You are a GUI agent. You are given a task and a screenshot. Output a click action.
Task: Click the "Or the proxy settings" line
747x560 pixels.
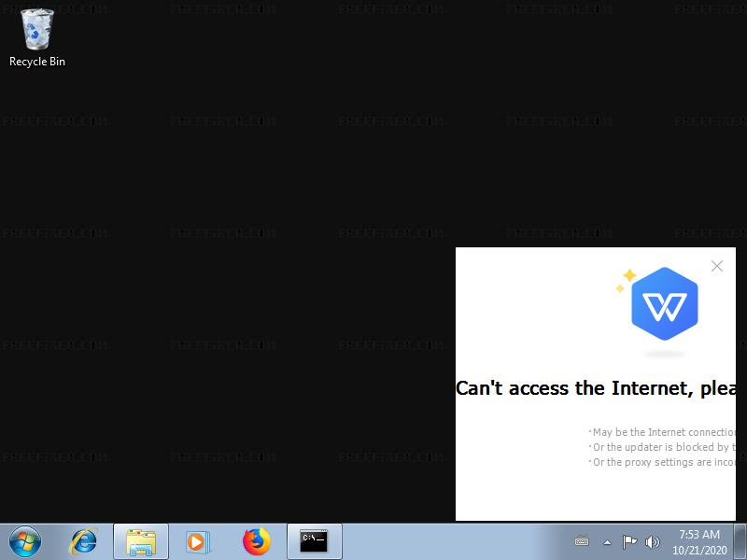click(x=662, y=462)
